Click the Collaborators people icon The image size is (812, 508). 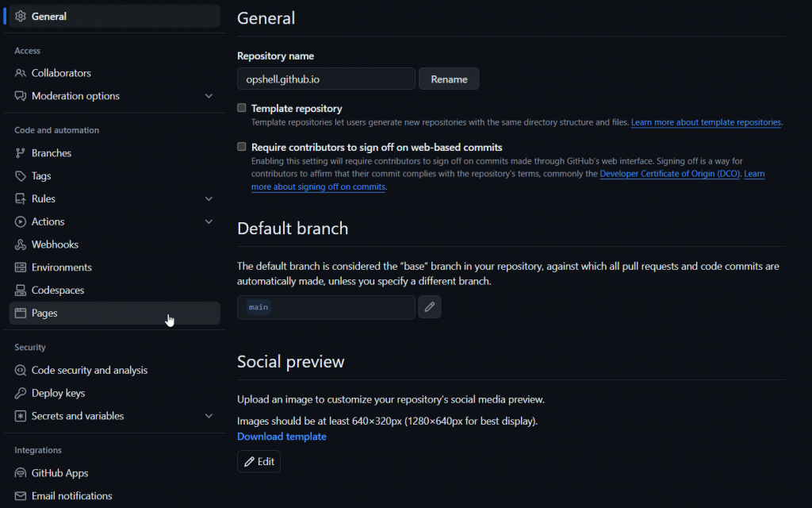(x=20, y=73)
